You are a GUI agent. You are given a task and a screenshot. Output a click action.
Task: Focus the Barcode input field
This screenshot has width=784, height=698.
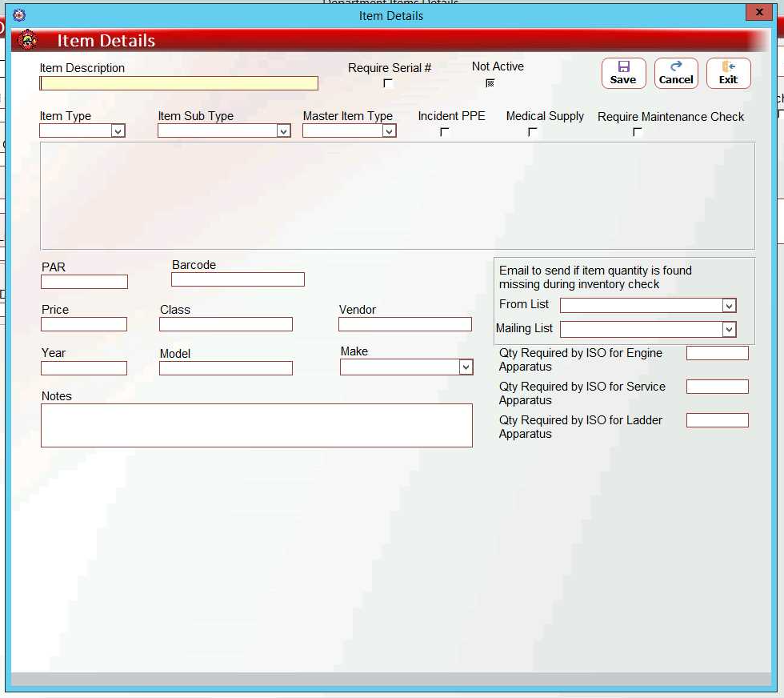(238, 279)
